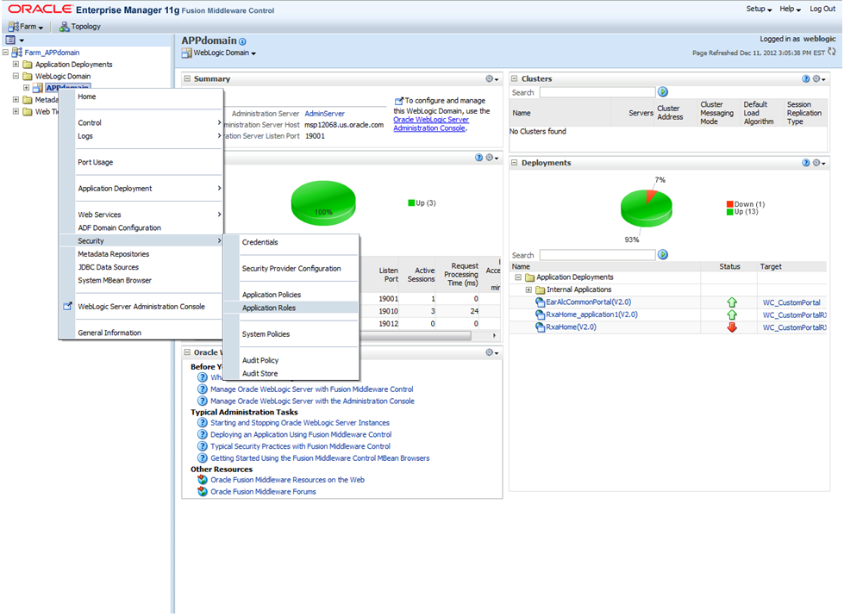Click the green Up status arrow for EarAlcCommonPortal

tap(730, 302)
